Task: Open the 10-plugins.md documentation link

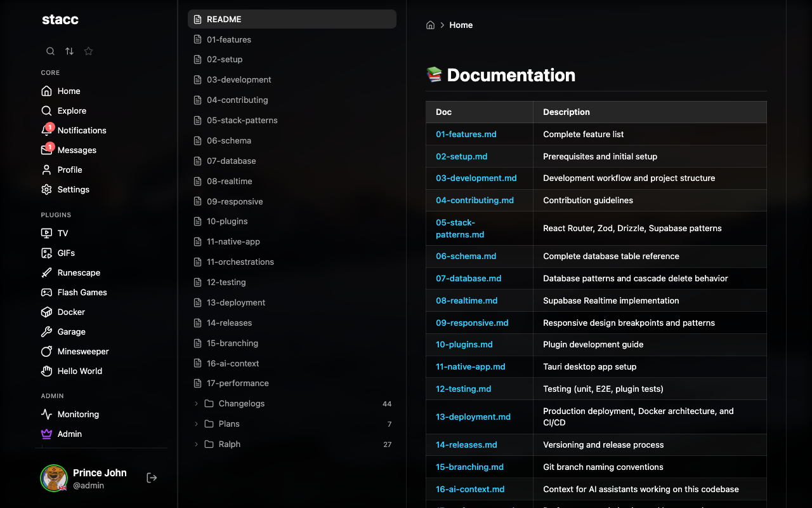Action: pos(464,344)
